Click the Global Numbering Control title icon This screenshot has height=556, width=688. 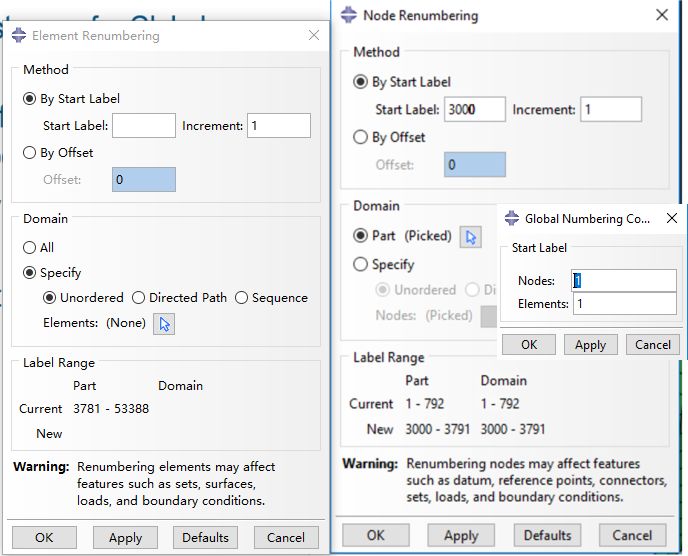tap(512, 218)
